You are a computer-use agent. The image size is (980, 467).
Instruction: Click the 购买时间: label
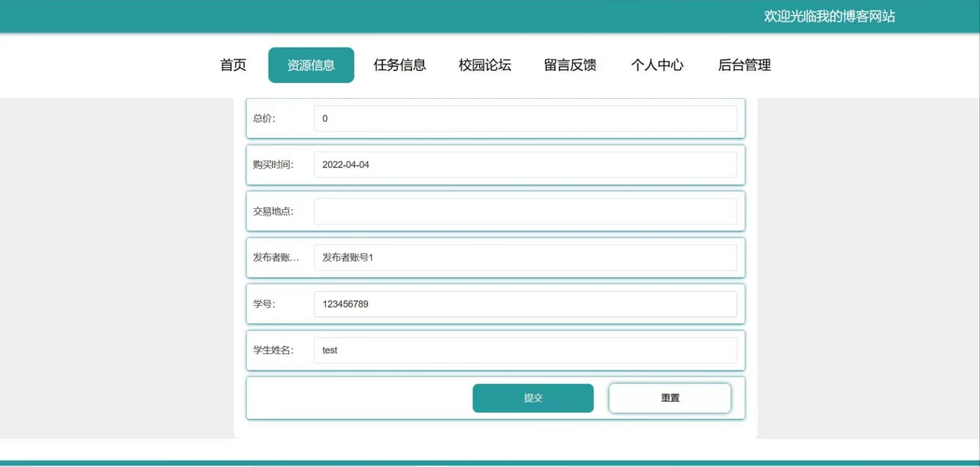(274, 165)
